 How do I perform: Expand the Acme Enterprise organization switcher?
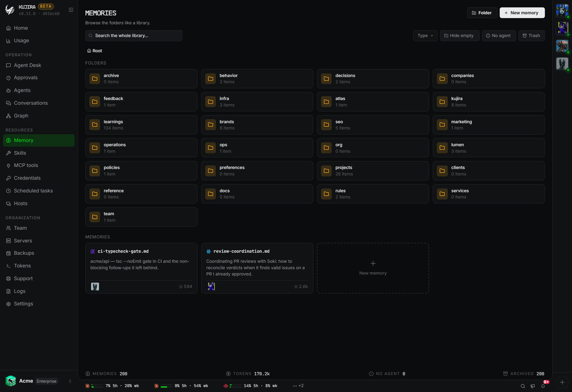pos(39,381)
